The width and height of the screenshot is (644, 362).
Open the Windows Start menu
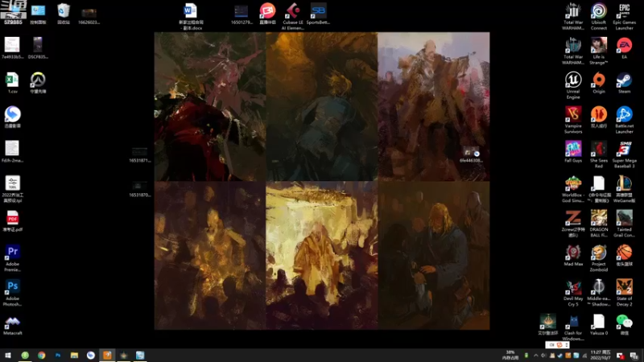point(8,356)
